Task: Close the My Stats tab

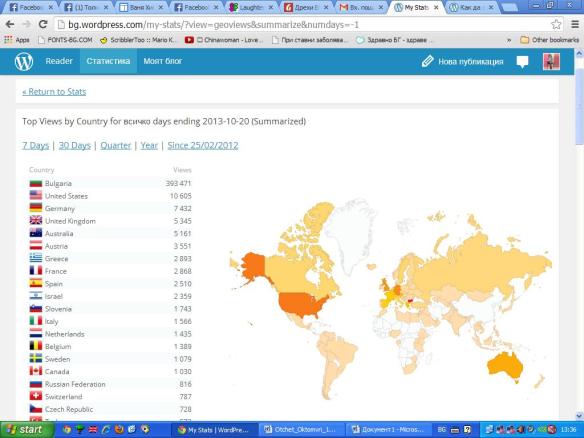Action: point(436,7)
